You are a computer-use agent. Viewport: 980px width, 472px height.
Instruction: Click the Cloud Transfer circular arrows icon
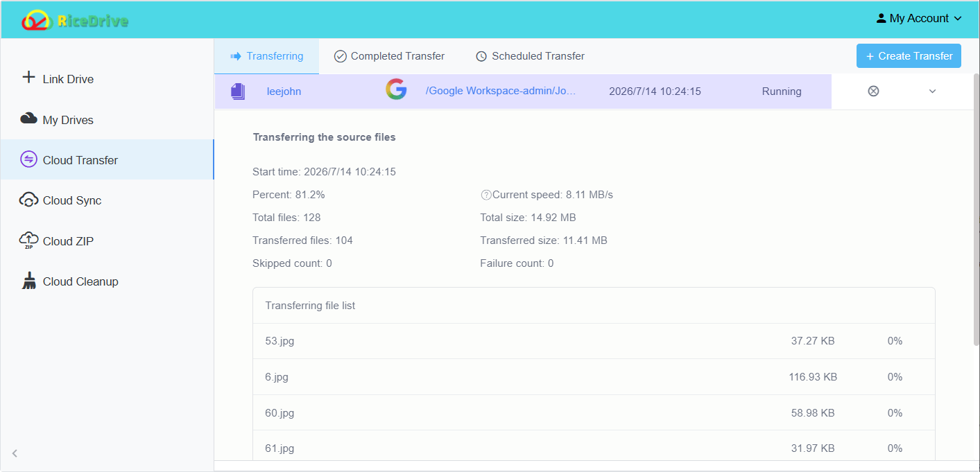[x=28, y=159]
